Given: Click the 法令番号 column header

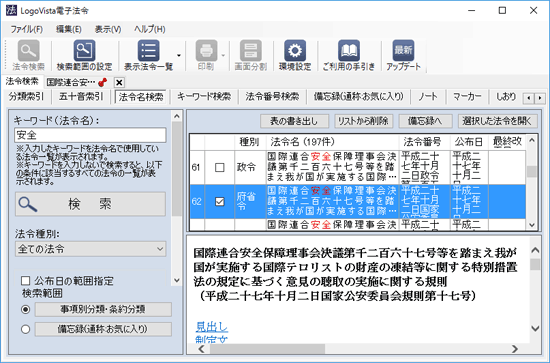Looking at the screenshot, I should 424,142.
